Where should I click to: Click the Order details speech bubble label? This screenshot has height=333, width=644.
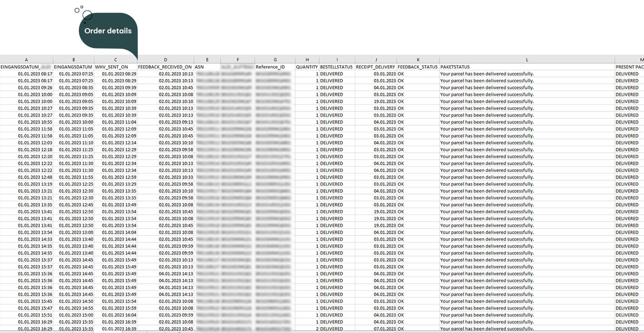[x=108, y=31]
